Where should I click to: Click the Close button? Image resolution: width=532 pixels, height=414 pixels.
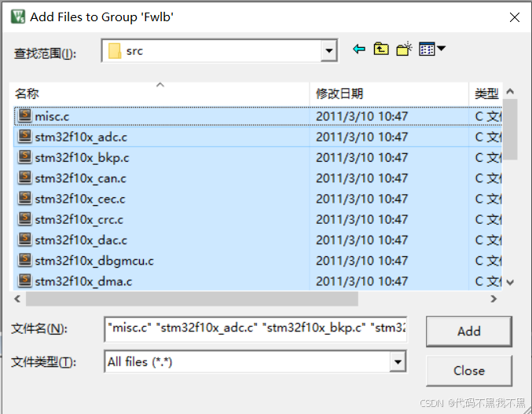tap(468, 371)
